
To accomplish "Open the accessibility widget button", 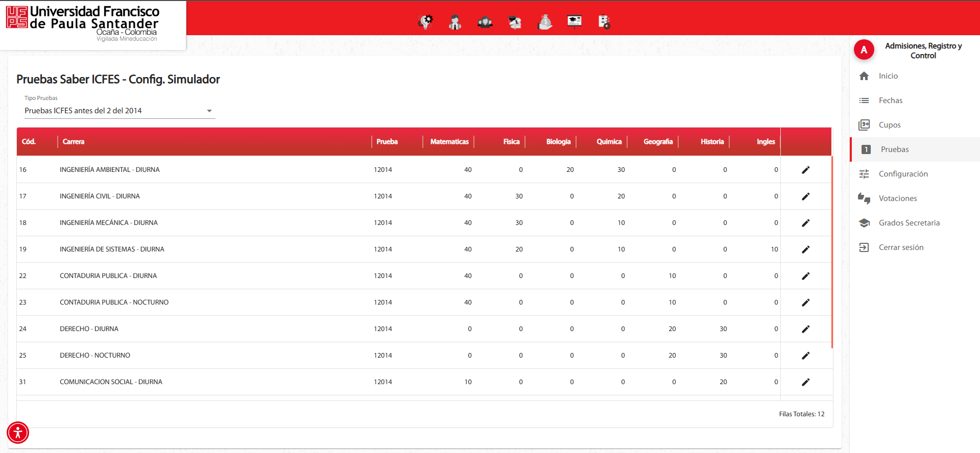I will [18, 433].
